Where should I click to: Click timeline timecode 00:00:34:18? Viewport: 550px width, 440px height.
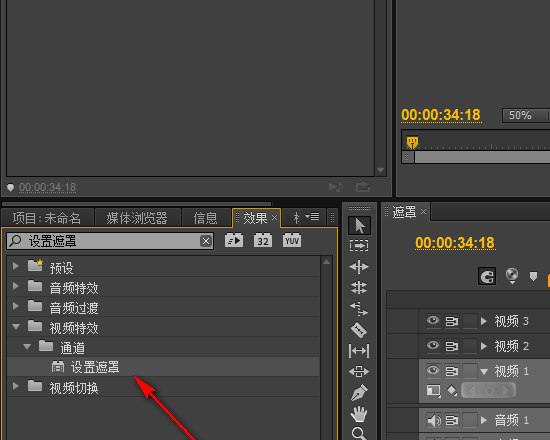click(x=455, y=243)
